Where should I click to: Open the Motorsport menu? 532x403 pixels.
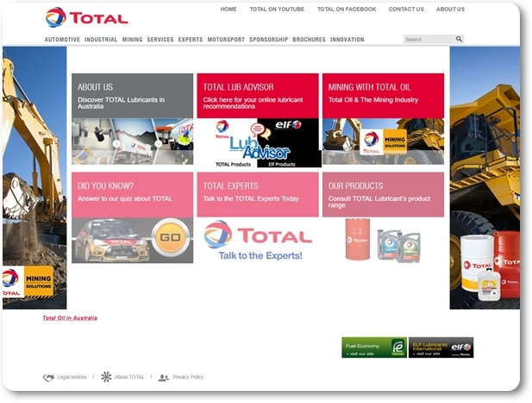pos(226,40)
